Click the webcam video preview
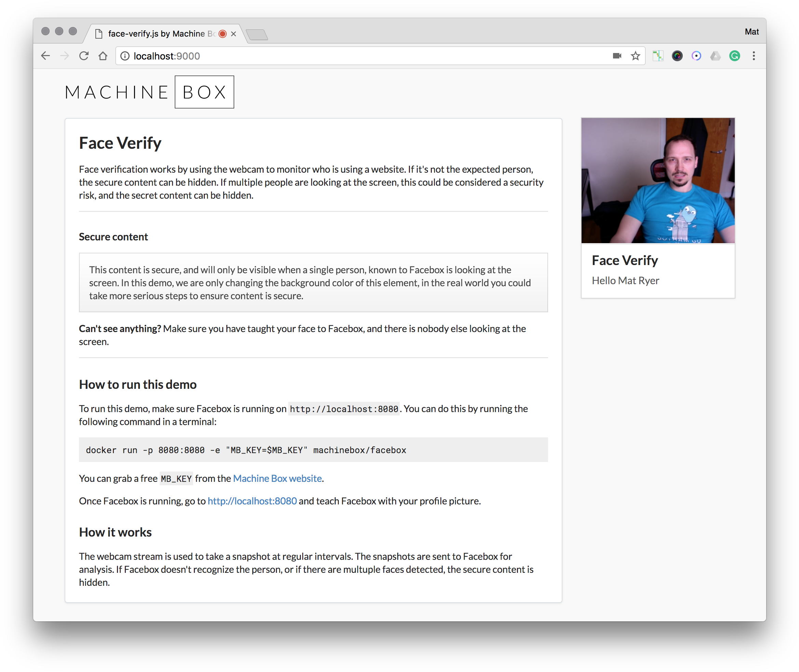The height and width of the screenshot is (672, 799). [x=658, y=180]
